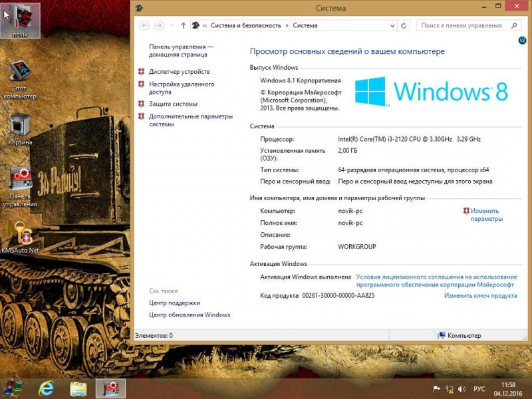
Task: Open File Explorer from the taskbar
Action: [x=78, y=389]
